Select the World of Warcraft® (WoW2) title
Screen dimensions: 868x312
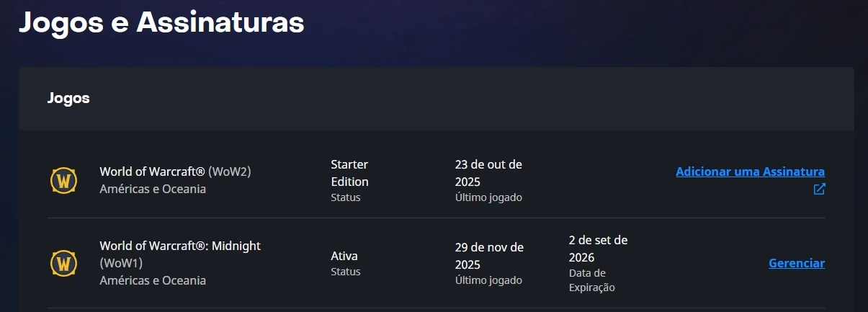(x=175, y=171)
